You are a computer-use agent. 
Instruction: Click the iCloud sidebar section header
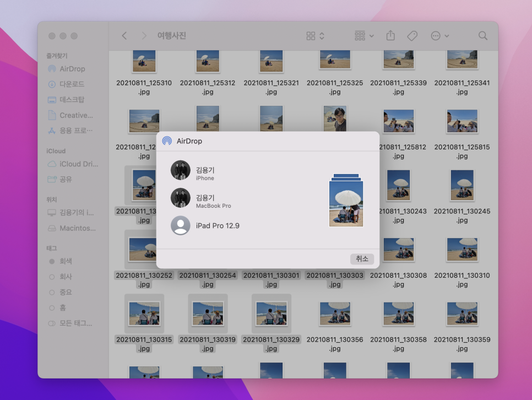click(56, 151)
